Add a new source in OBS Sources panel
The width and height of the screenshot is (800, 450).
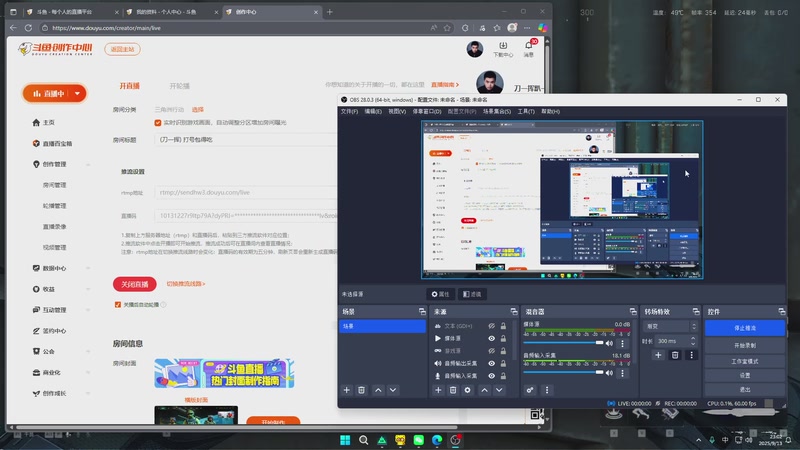tap(438, 390)
